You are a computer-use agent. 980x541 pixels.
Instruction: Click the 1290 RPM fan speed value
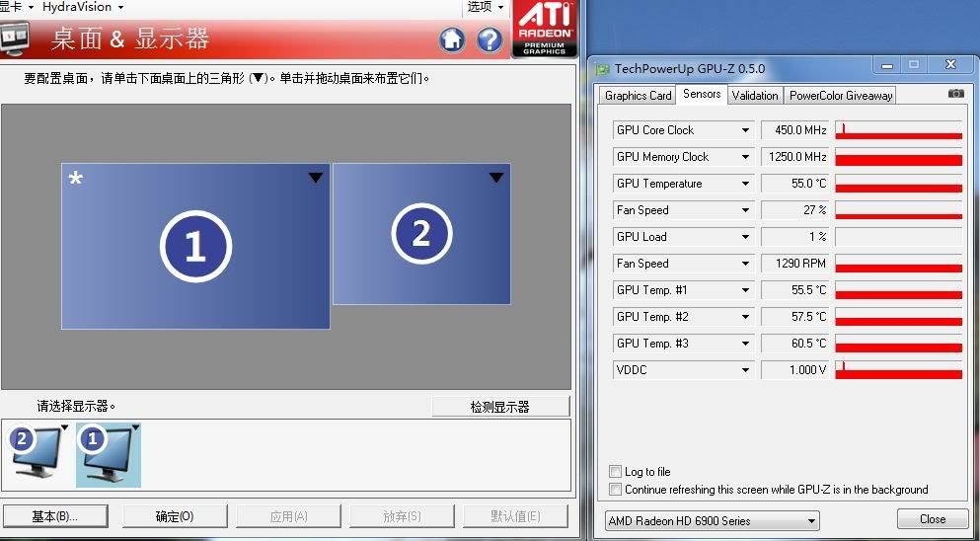[795, 264]
